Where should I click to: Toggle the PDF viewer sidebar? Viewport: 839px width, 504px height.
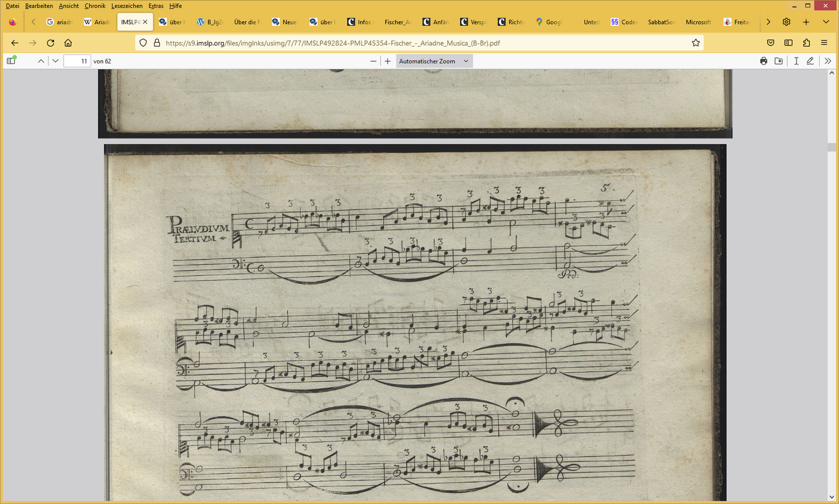pos(11,61)
